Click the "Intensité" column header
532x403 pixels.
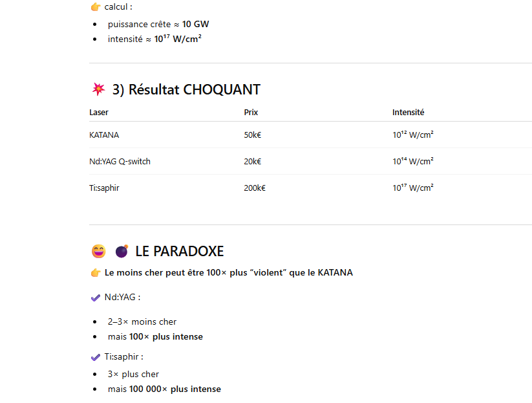click(408, 113)
